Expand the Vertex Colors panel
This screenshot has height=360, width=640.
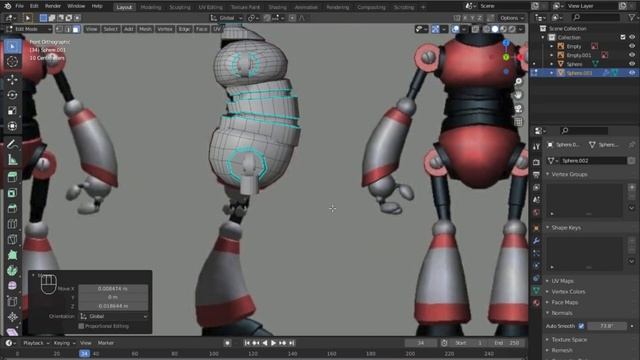(x=568, y=291)
